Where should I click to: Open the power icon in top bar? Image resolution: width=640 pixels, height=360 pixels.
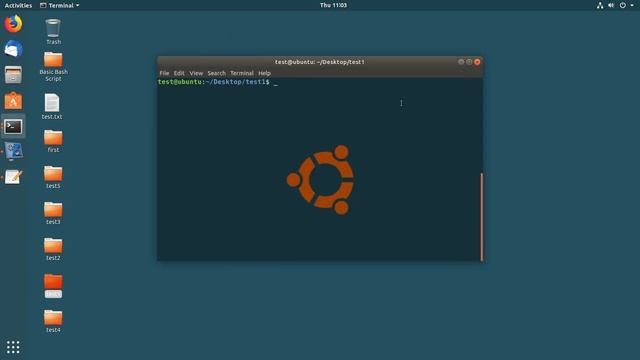point(622,5)
